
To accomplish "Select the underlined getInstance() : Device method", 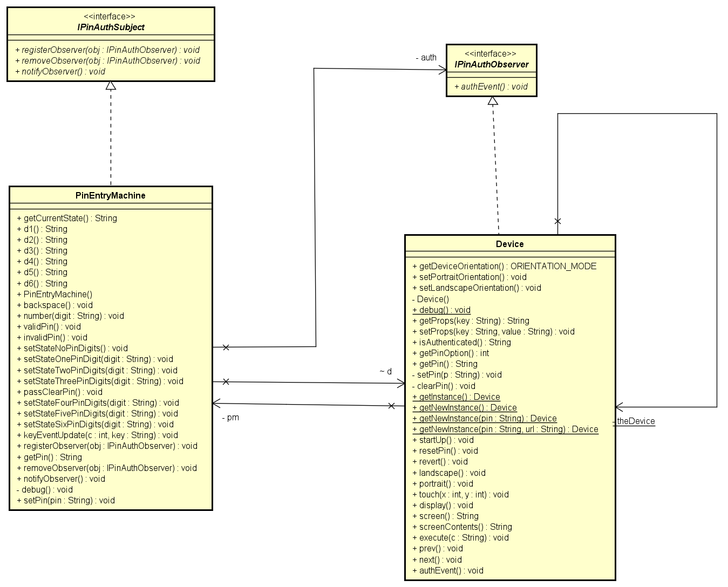I will 457,397.
